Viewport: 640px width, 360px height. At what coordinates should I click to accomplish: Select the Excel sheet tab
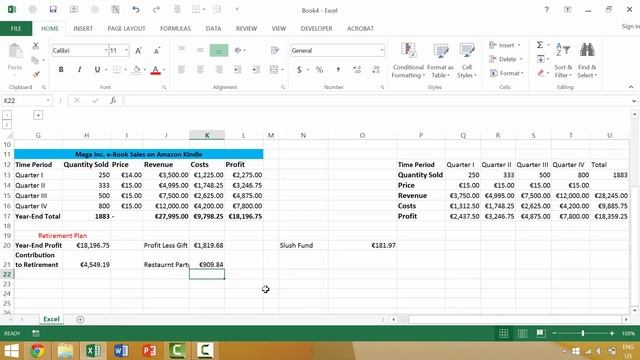(x=51, y=319)
